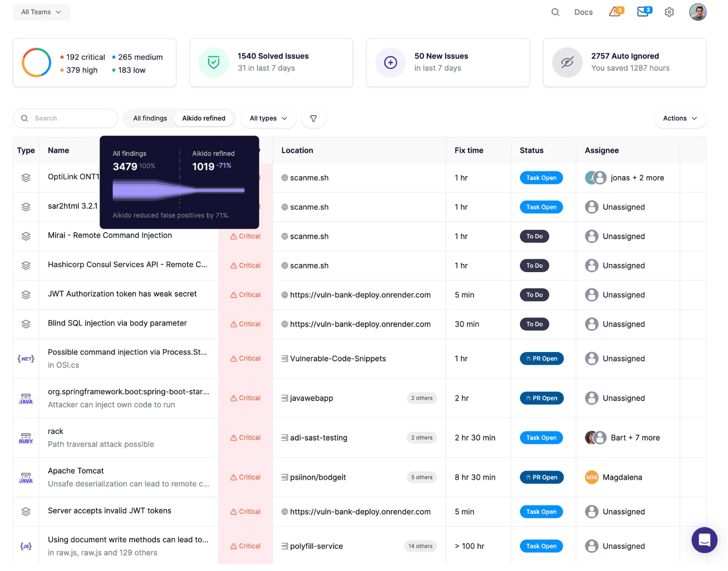Screen dimensions: 728x571
Task: Click the Task Open status for OptiLink
Action: coord(541,177)
